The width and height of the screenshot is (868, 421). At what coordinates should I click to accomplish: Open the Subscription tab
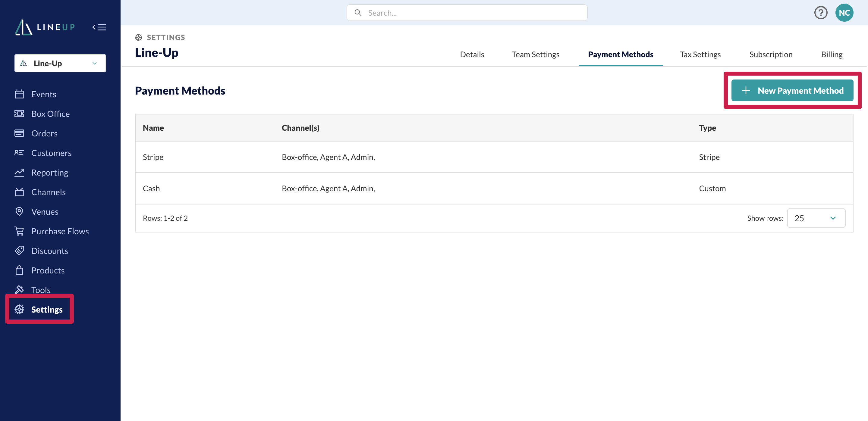pos(771,54)
